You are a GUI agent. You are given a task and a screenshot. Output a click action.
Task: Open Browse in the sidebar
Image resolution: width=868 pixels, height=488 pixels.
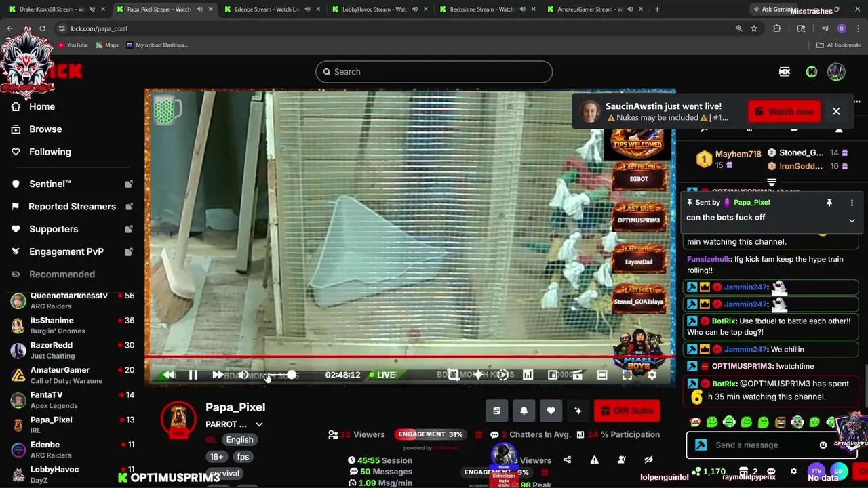(x=45, y=129)
